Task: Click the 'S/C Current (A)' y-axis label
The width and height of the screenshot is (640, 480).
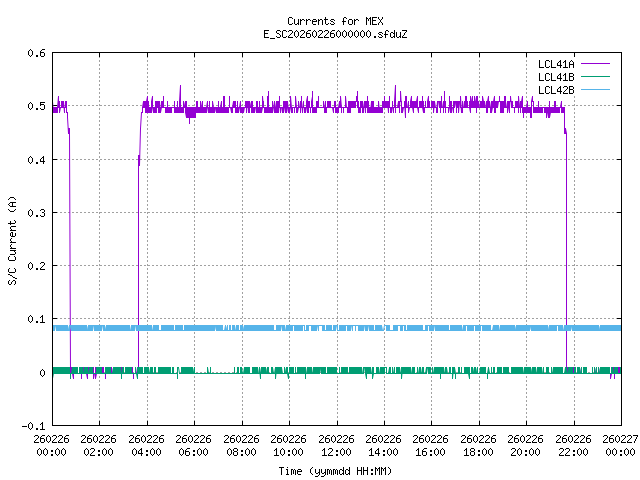Action: click(x=13, y=240)
